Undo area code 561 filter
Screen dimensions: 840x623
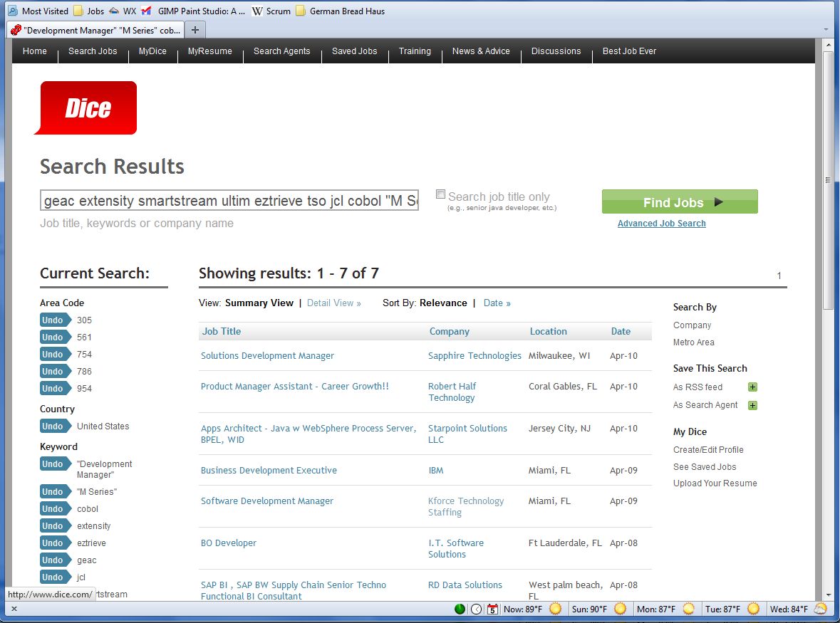(x=55, y=337)
